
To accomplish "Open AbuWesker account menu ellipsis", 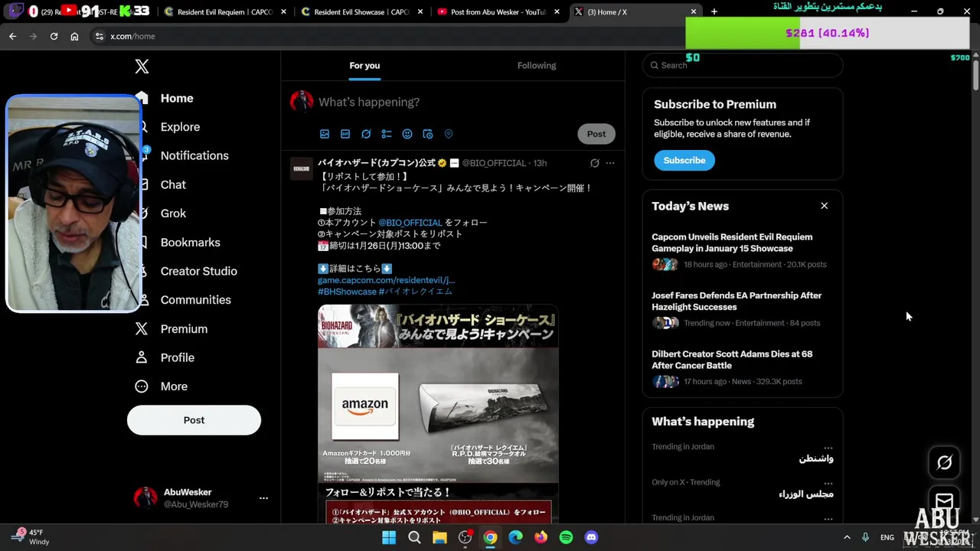I will (263, 498).
